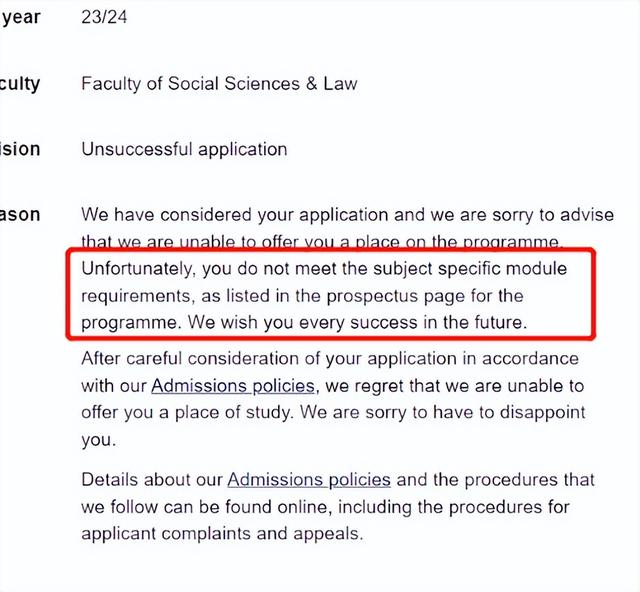Click the cut-off Reason field label
The width and height of the screenshot is (640, 592).
[20, 215]
